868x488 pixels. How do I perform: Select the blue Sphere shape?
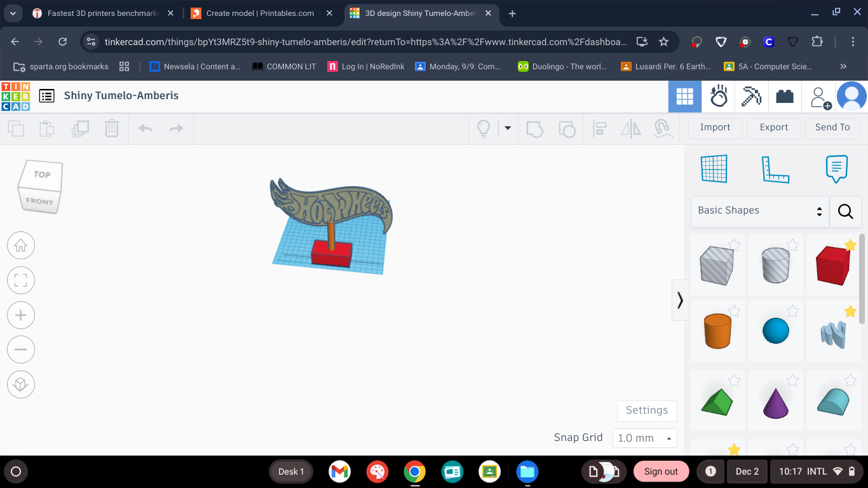coord(776,331)
